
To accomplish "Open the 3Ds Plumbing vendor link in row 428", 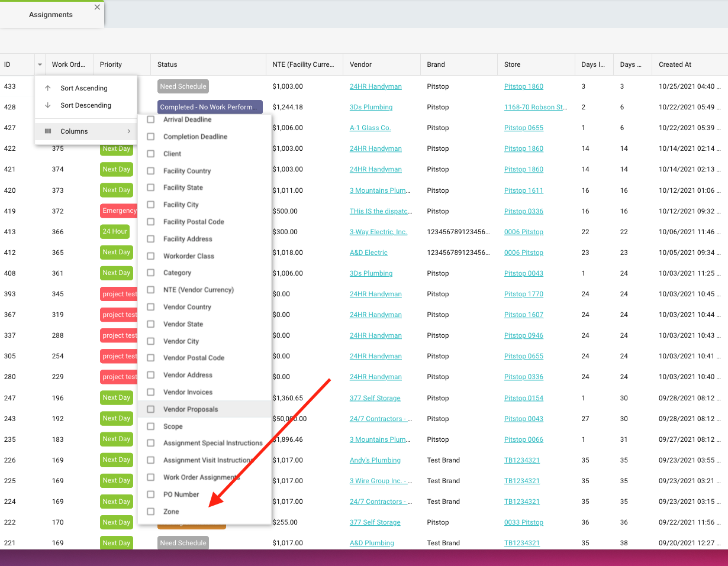I will [x=371, y=107].
